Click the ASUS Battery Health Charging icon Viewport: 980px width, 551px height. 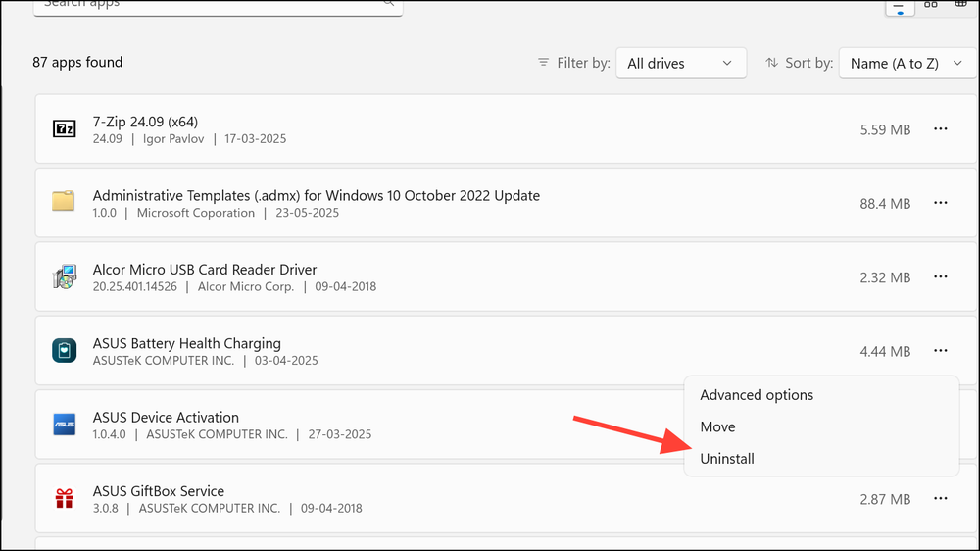click(64, 351)
